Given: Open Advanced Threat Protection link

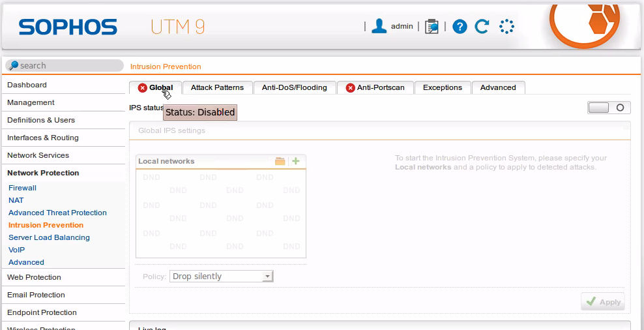Looking at the screenshot, I should coord(57,213).
